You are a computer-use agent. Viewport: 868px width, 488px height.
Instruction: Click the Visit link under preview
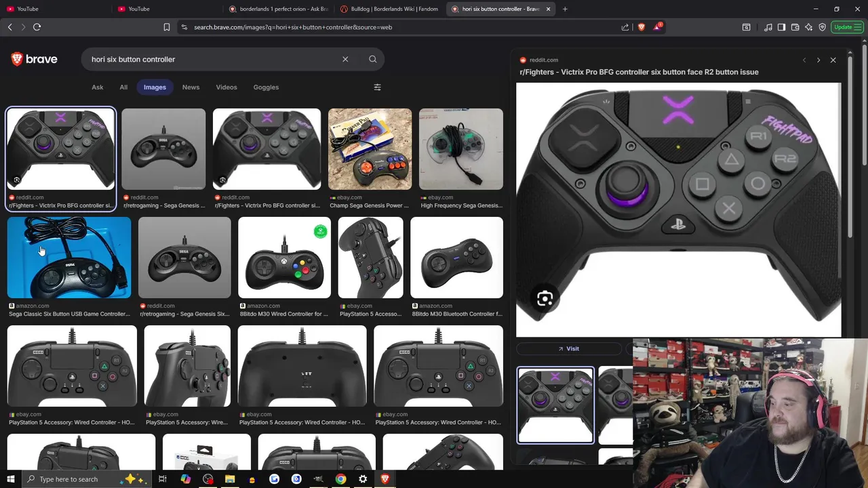pos(568,348)
